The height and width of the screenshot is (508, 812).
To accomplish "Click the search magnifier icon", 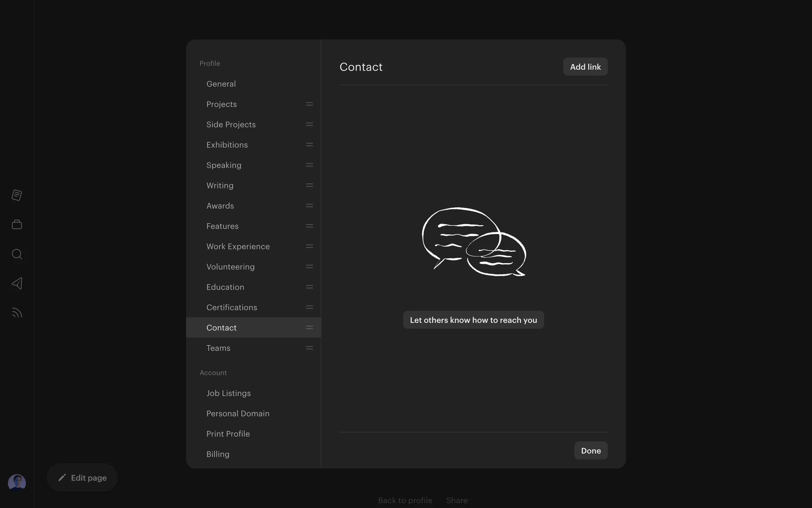I will (17, 254).
